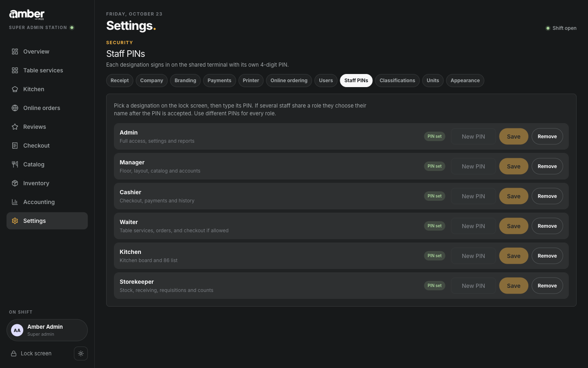Click the Waiter PIN set badge
The height and width of the screenshot is (368, 588).
pos(434,226)
